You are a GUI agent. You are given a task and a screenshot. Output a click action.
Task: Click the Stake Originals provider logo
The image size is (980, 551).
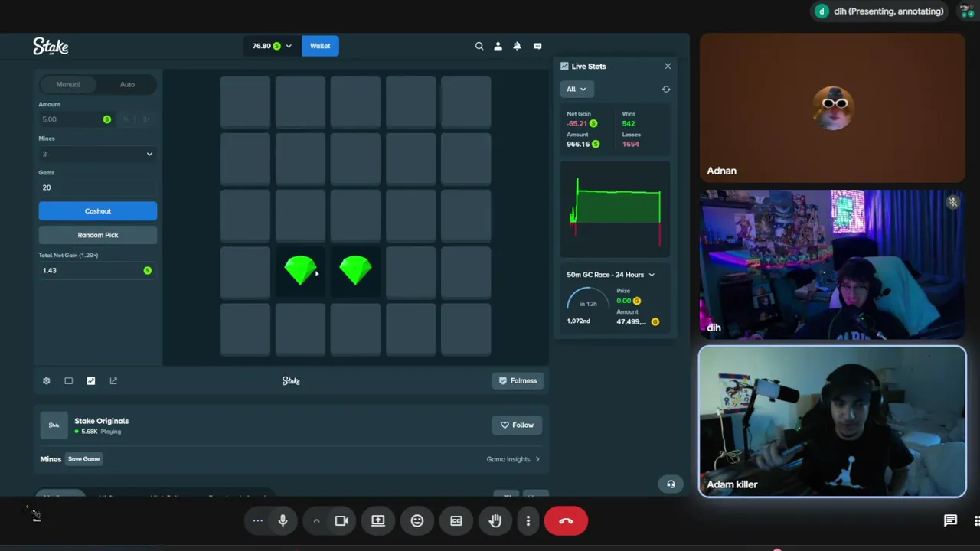[54, 425]
